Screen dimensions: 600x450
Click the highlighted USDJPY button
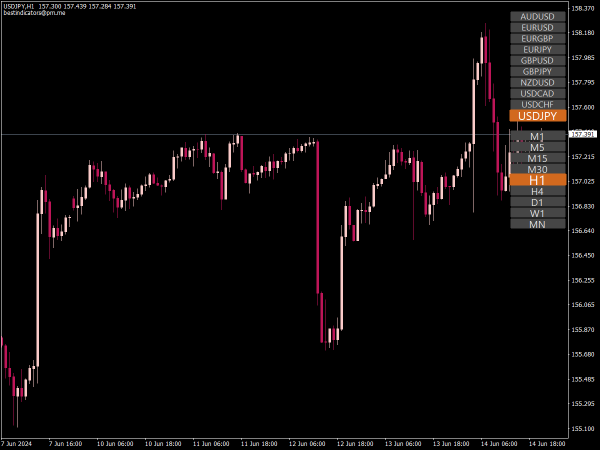[x=538, y=116]
